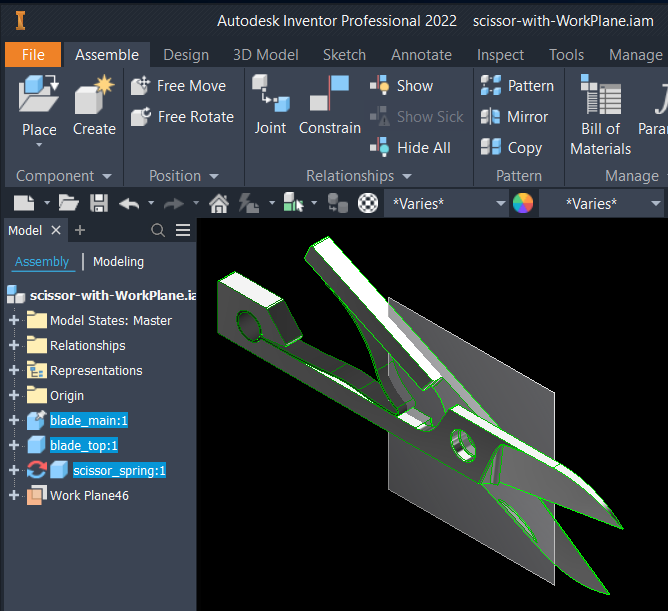The width and height of the screenshot is (668, 611).
Task: Add a new browser panel tab
Action: pyautogui.click(x=80, y=231)
